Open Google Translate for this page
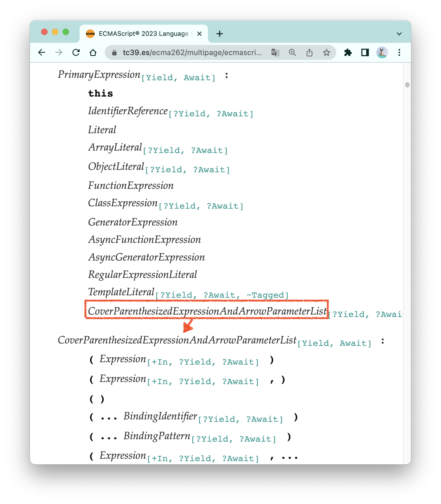The width and height of the screenshot is (441, 504). click(x=275, y=52)
